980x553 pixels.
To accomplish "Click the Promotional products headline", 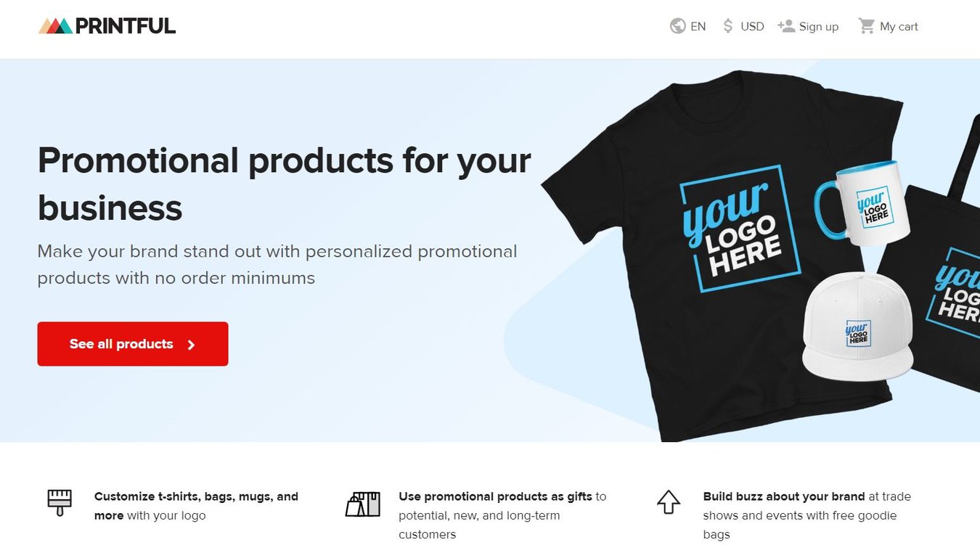I will pos(283,184).
